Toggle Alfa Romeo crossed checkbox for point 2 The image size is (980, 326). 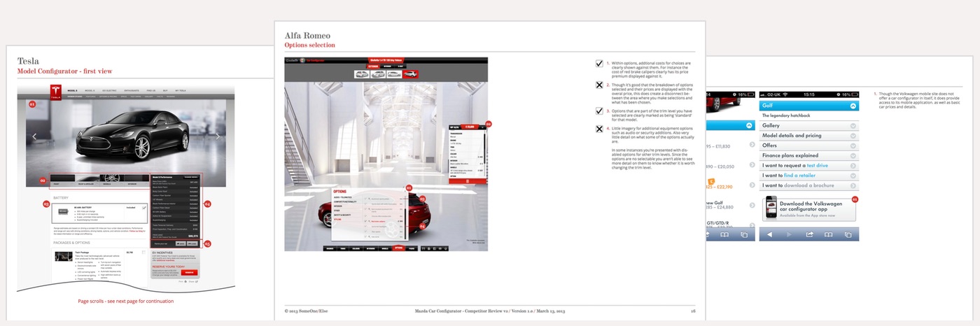[x=599, y=85]
